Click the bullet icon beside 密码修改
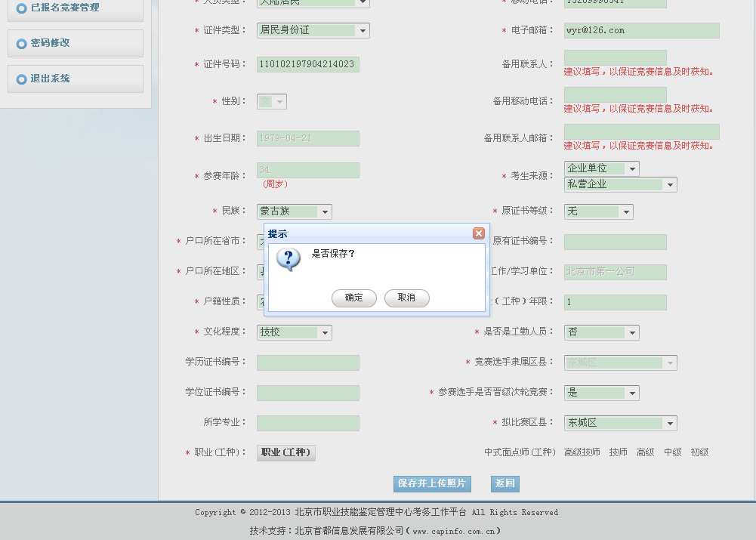 pos(21,44)
